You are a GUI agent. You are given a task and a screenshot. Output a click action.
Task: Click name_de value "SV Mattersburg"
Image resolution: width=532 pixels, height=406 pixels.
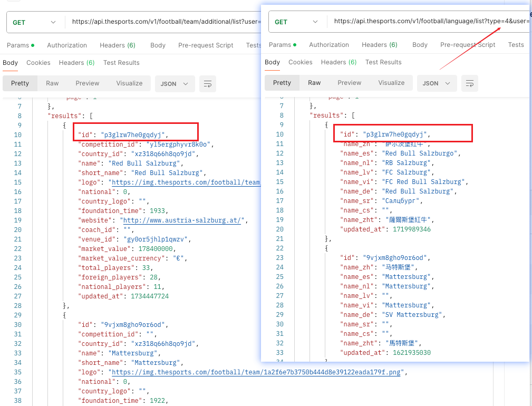pos(412,315)
